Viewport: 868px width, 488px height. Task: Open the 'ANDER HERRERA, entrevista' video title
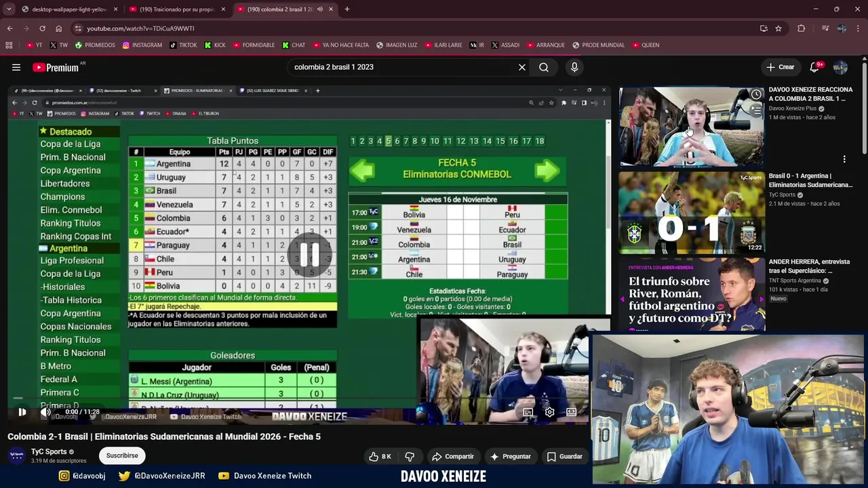click(x=809, y=266)
